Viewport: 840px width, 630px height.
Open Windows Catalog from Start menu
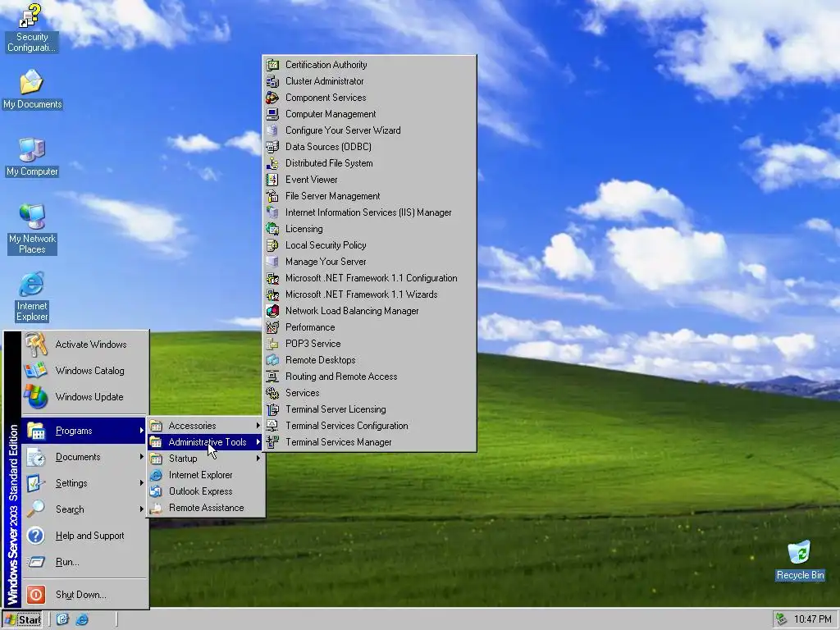point(84,371)
